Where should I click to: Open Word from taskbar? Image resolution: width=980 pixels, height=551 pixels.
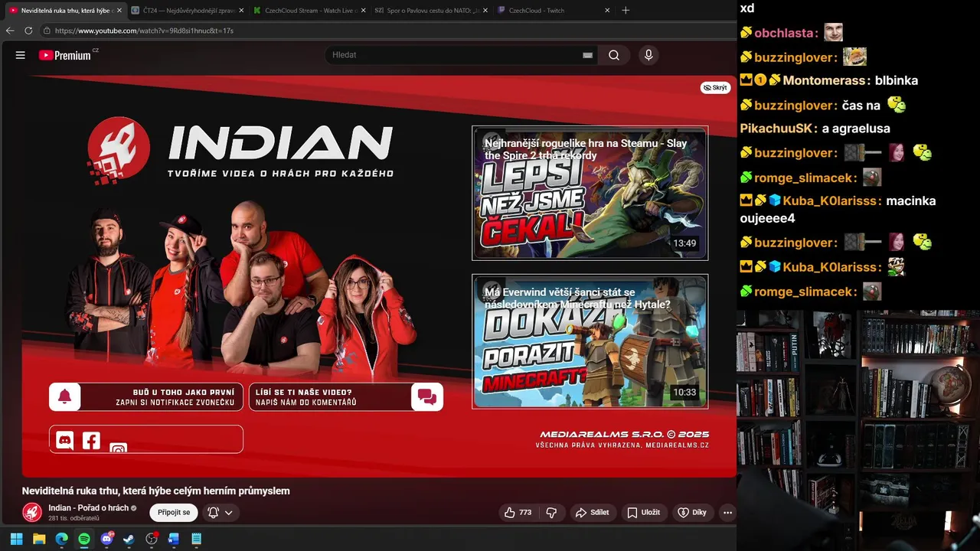174,539
